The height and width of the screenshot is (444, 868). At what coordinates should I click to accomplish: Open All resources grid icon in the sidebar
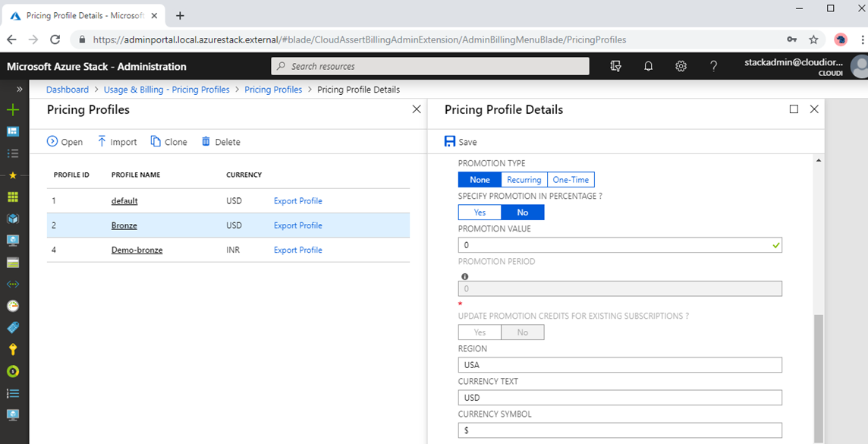(x=12, y=197)
